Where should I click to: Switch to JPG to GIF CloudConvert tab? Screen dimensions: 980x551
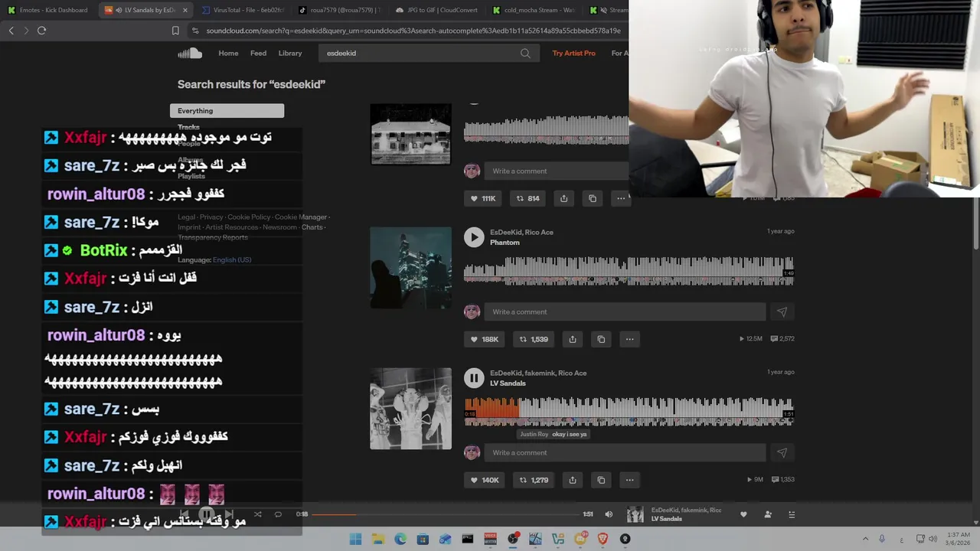438,10
